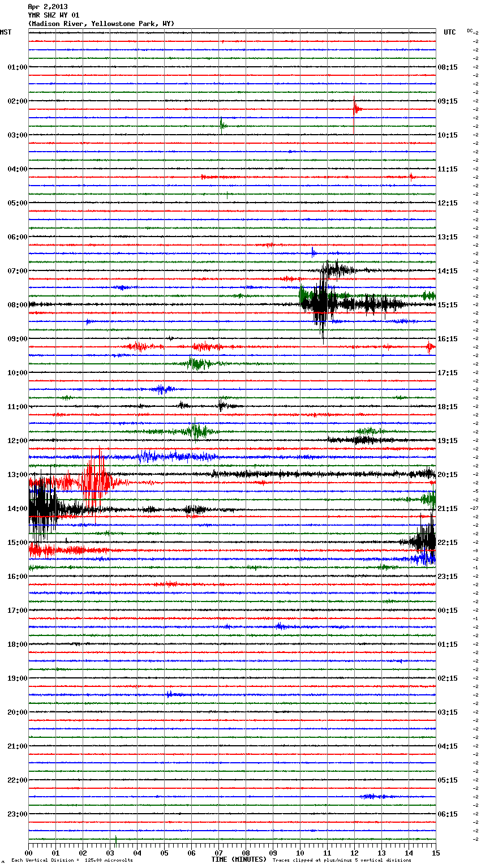This screenshot has height=868, width=481.
Task: Click the "22:15" UTC time label
Action: 448,543
